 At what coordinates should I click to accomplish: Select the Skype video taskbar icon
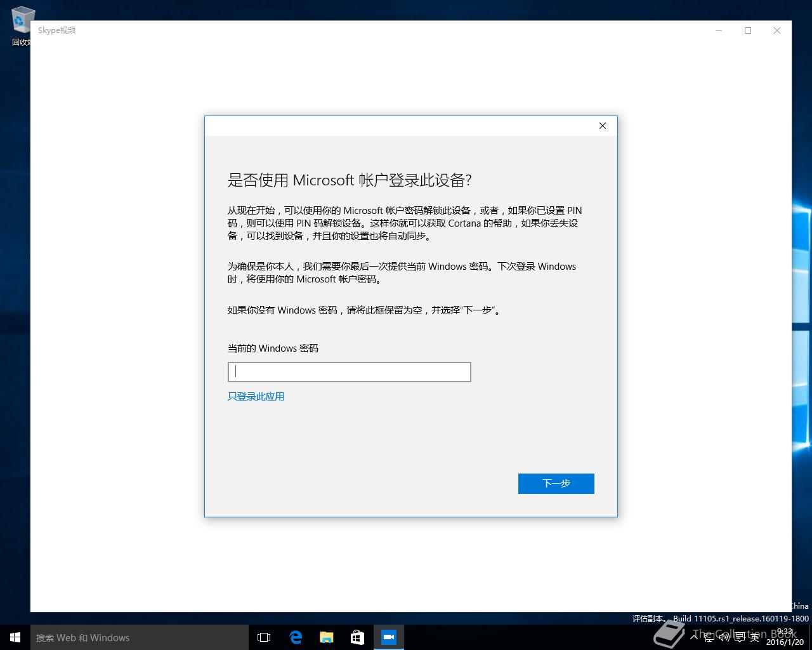pyautogui.click(x=389, y=637)
